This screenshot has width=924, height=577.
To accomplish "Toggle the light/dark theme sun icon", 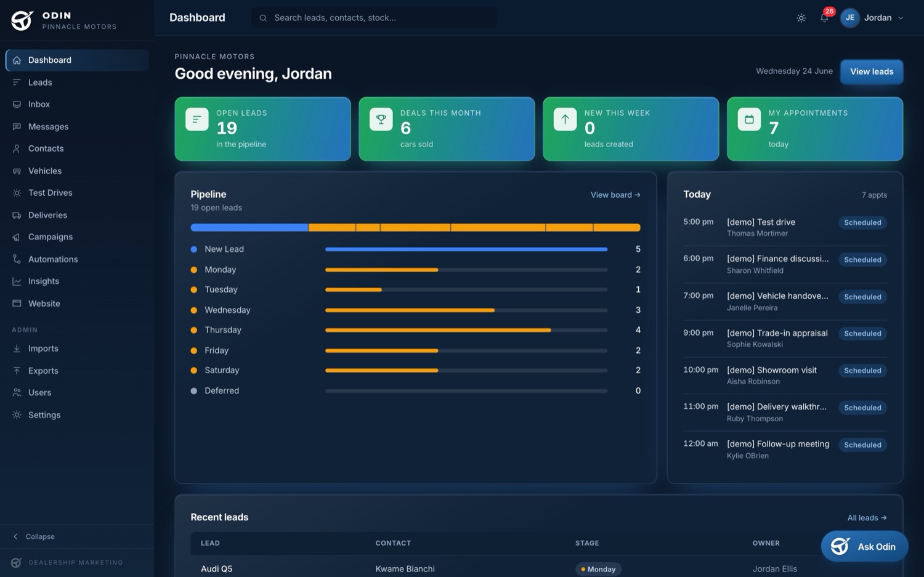I will pos(801,18).
